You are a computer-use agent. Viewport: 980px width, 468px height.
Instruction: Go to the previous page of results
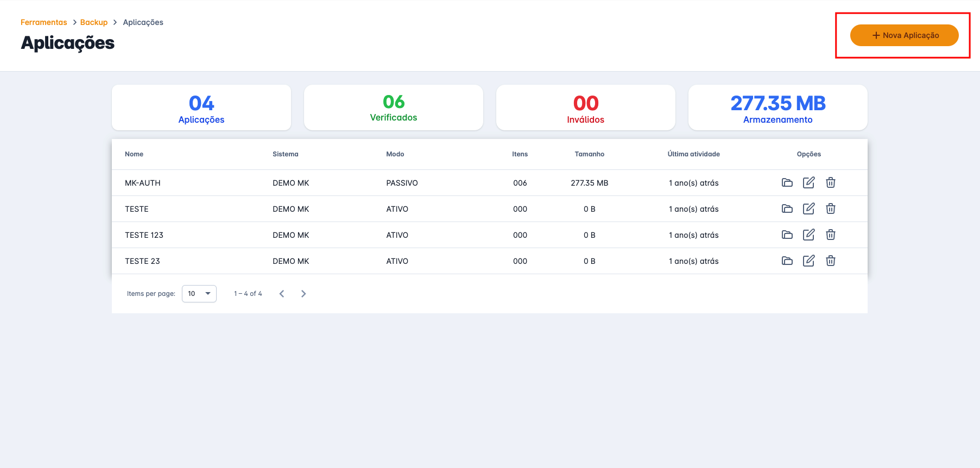(x=282, y=294)
